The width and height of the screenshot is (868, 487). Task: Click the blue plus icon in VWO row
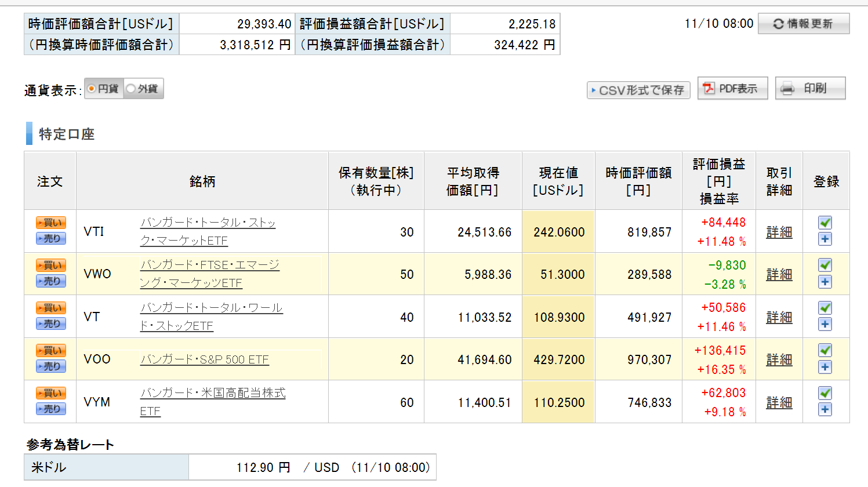825,282
